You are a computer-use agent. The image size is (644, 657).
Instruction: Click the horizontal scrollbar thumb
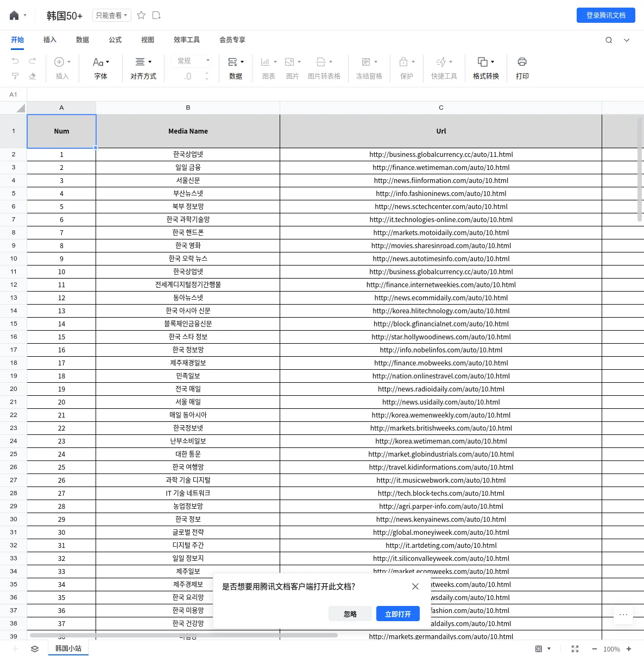pos(184,635)
